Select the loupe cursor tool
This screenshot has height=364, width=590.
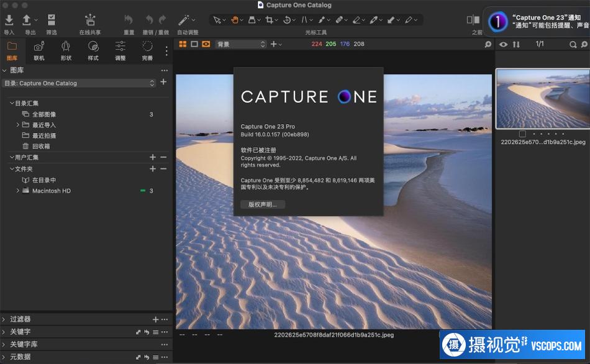tap(252, 20)
